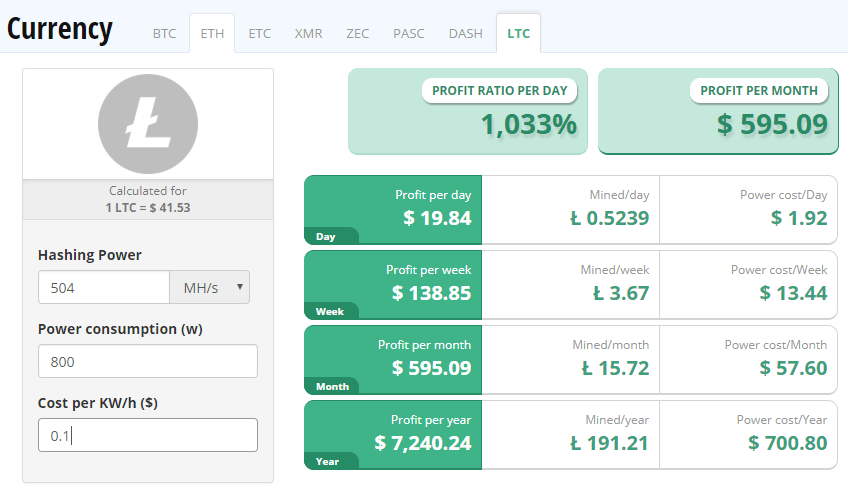Click the Cost per KW/h input

[x=147, y=435]
